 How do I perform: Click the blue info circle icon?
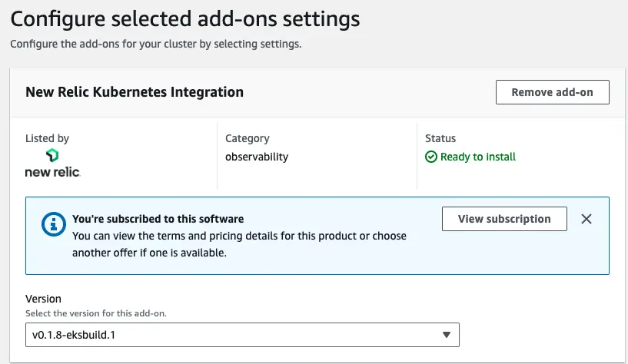pyautogui.click(x=54, y=224)
